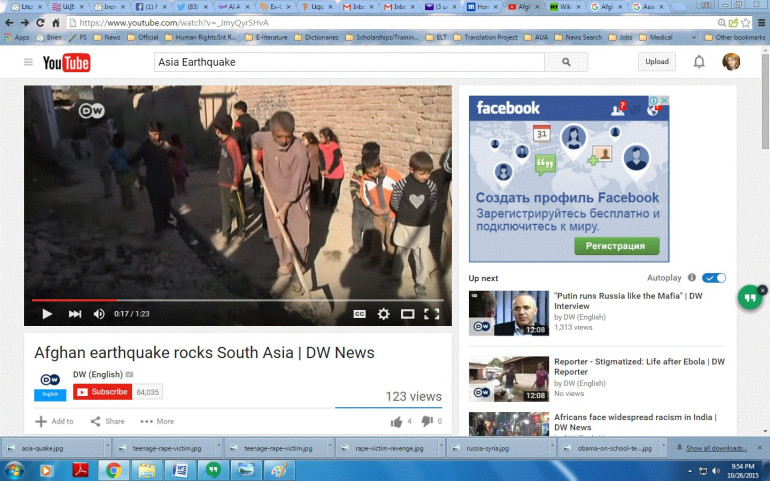
Task: Focus the search box with Asia Earthquake
Action: (349, 62)
